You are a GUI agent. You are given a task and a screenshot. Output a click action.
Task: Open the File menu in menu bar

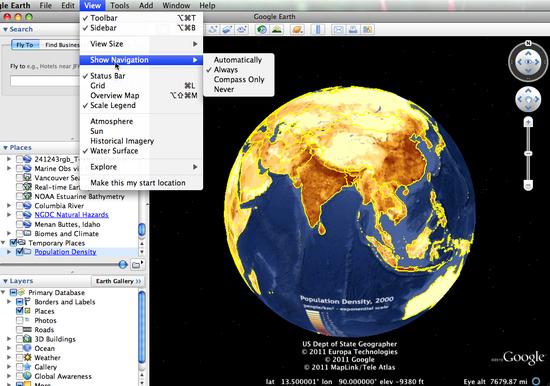click(46, 6)
